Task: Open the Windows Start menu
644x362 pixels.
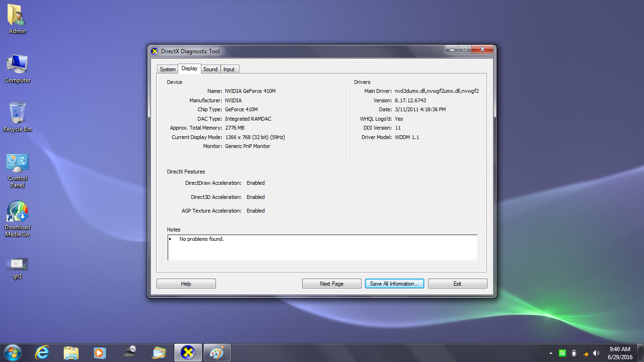Action: tap(12, 352)
